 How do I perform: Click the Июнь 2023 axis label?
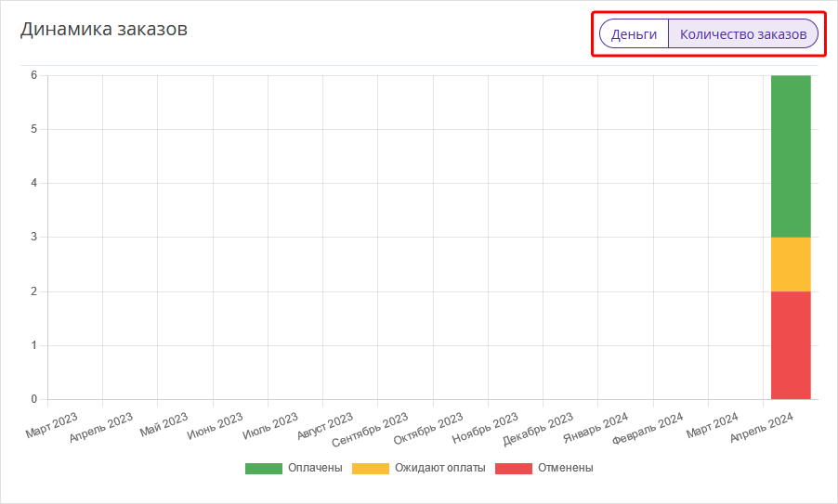pyautogui.click(x=215, y=426)
